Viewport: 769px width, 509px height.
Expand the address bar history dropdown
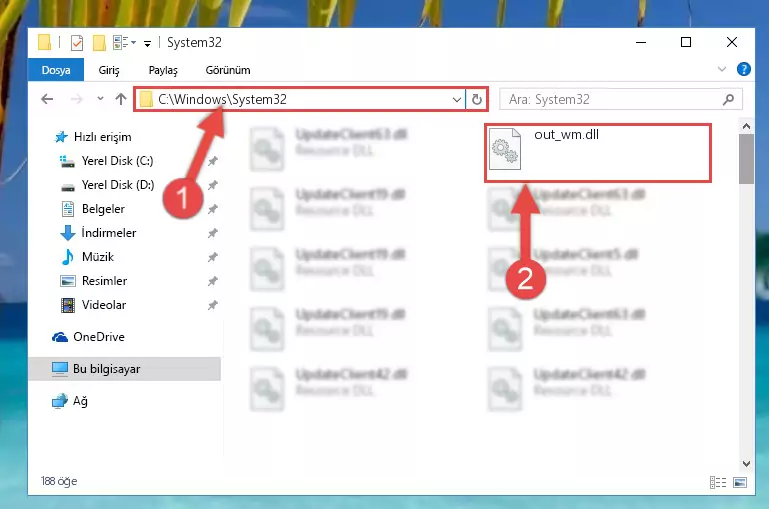click(457, 100)
